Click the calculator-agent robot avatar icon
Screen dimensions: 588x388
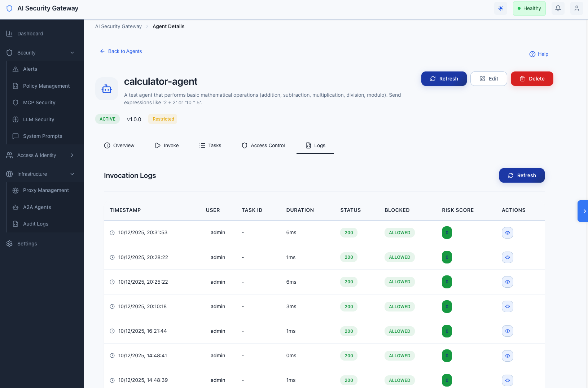click(107, 89)
